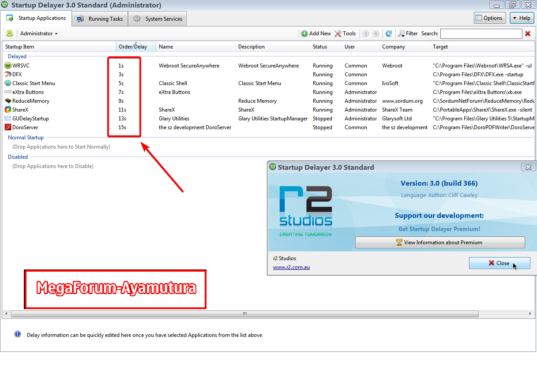Click Get Startup Delayer Premium! link
Image resolution: width=537 pixels, height=392 pixels.
click(439, 229)
